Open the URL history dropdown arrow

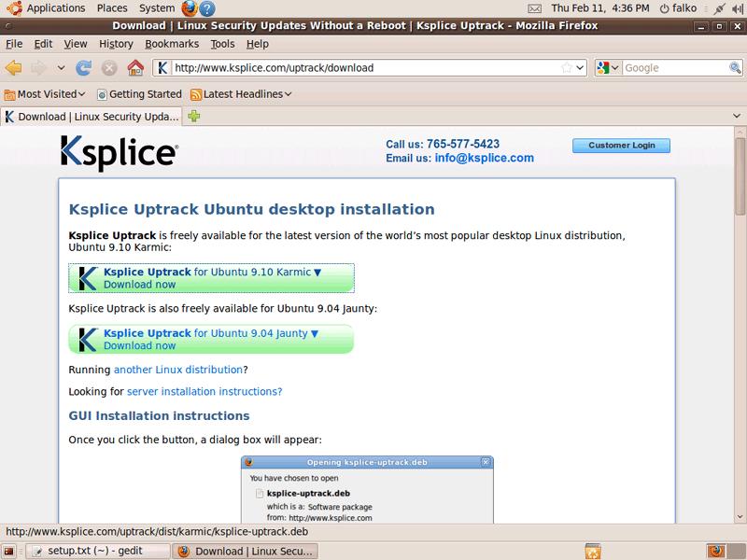click(x=580, y=68)
